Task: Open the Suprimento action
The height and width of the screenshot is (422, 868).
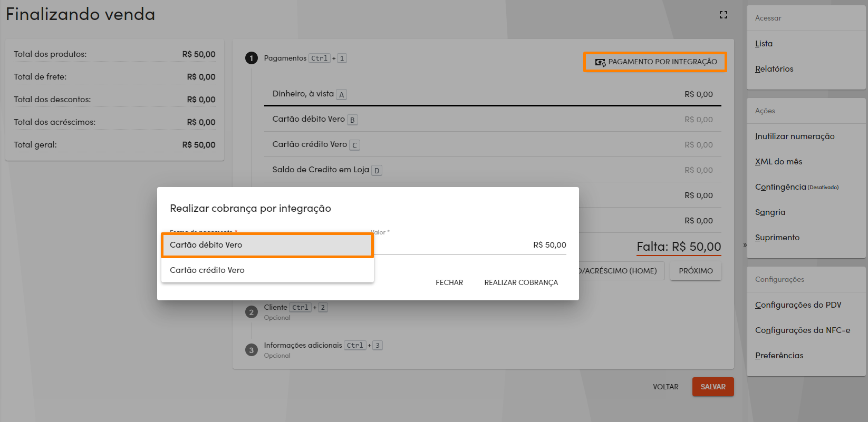Action: click(777, 238)
